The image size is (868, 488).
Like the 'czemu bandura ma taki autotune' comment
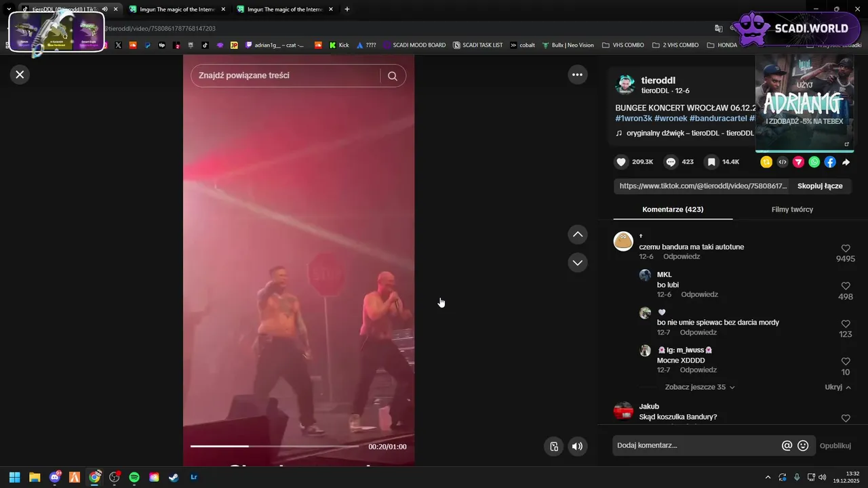pyautogui.click(x=846, y=249)
